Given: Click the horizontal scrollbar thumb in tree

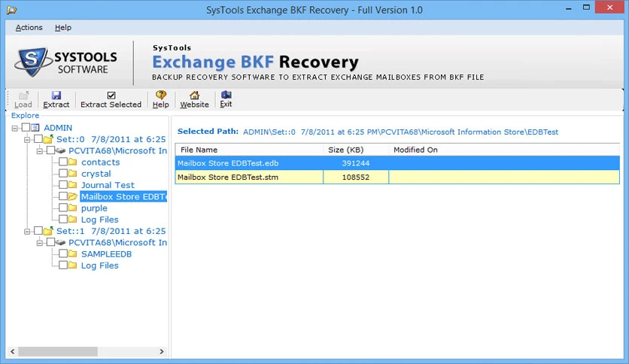Looking at the screenshot, I should (58, 351).
